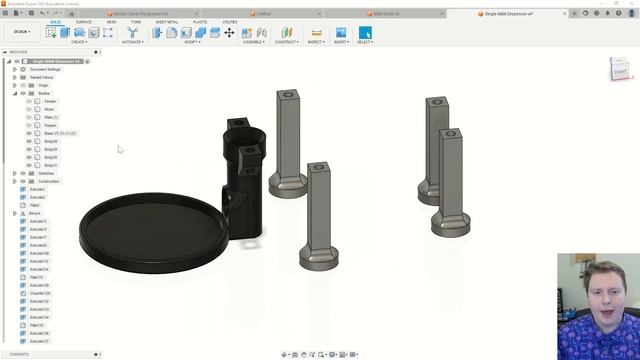Switch to the Form tab
Viewport: 640px width, 360px height.
click(x=136, y=22)
